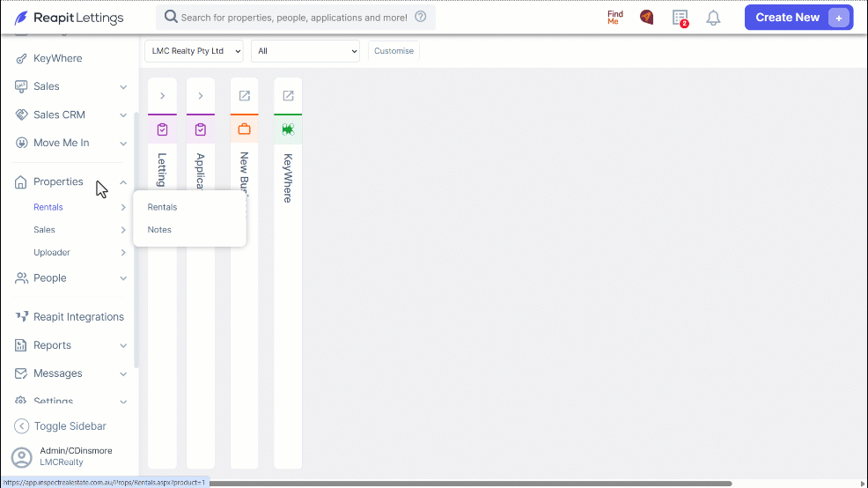Image resolution: width=868 pixels, height=488 pixels.
Task: Open the LMC Realty Pty Ltd dropdown
Action: coord(194,51)
